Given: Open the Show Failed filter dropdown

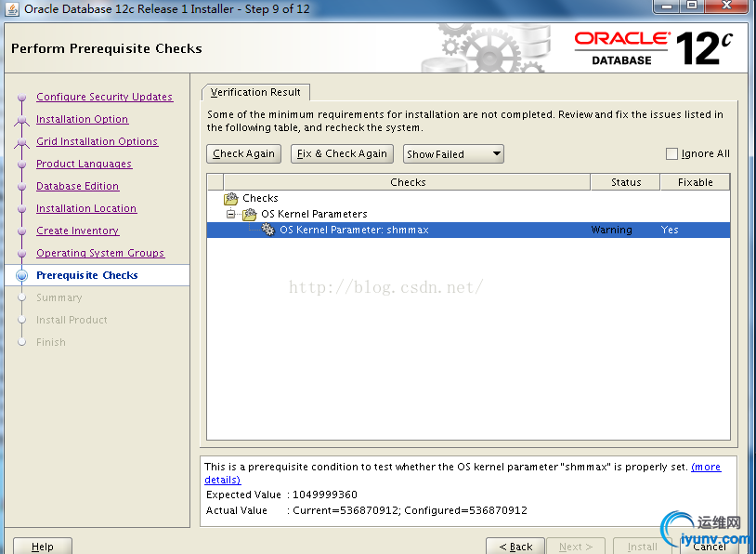Looking at the screenshot, I should pyautogui.click(x=453, y=154).
